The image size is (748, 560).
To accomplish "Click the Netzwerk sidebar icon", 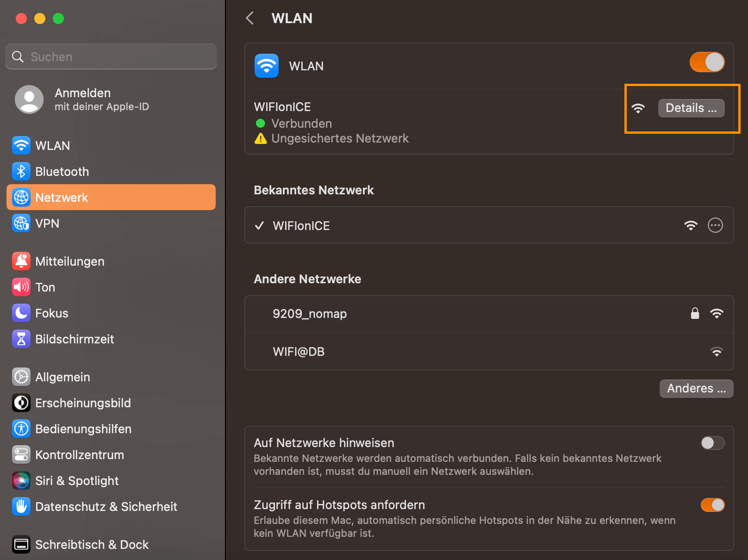I will (x=21, y=197).
